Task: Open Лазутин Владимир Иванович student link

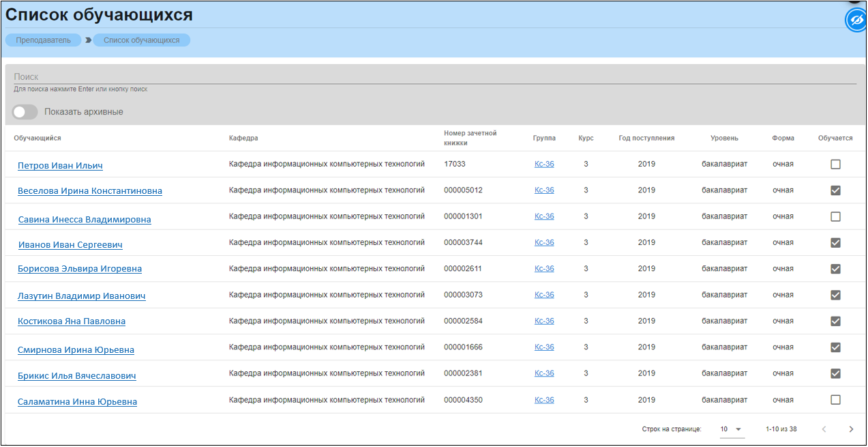Action: [81, 296]
